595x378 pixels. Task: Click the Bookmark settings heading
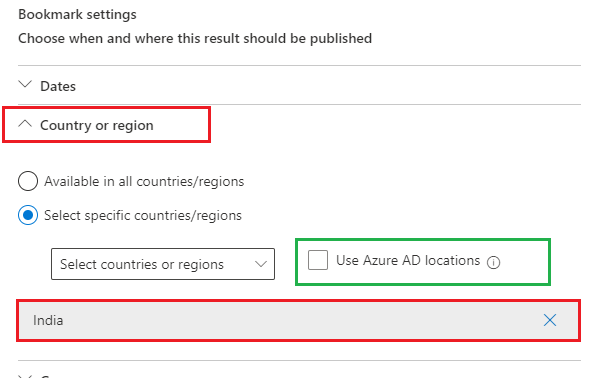tap(77, 14)
